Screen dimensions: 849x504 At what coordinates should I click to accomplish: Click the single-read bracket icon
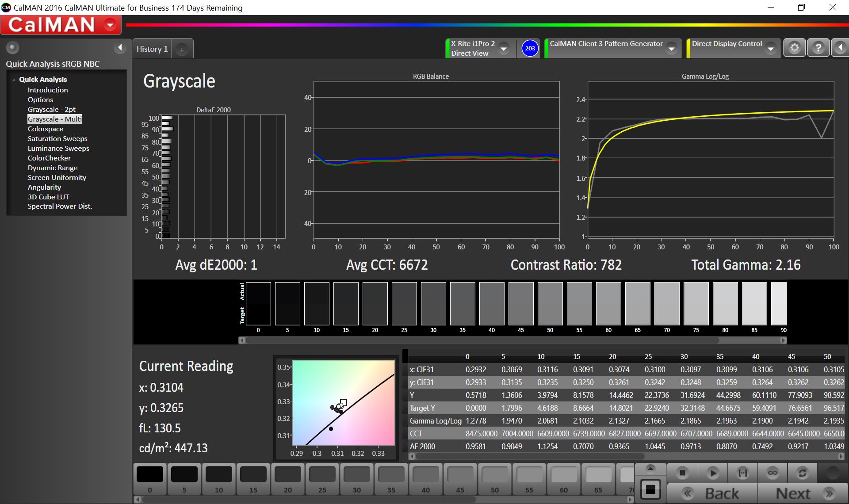point(743,473)
